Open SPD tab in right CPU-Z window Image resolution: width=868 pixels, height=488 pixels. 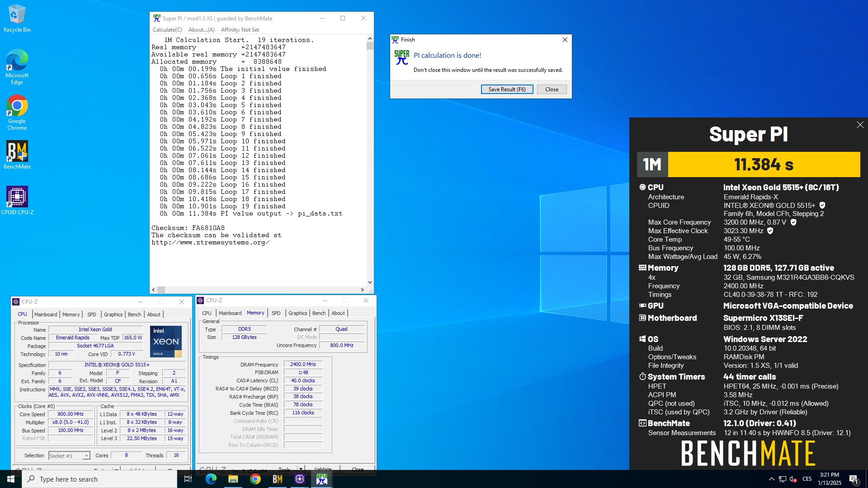(x=276, y=313)
